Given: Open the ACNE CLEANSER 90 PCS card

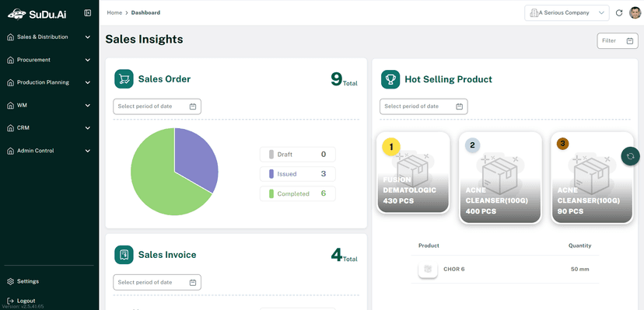Looking at the screenshot, I should tap(592, 178).
